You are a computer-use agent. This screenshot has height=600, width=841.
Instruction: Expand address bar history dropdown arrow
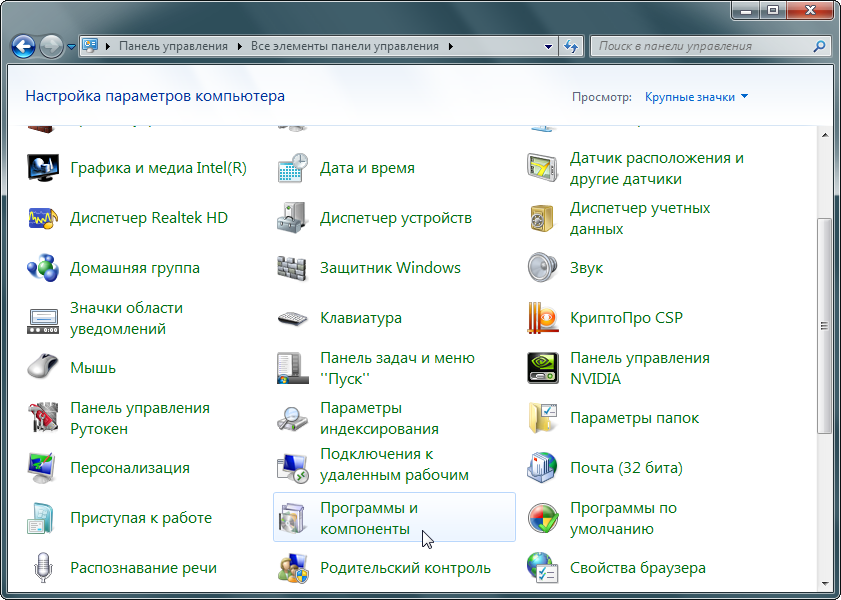point(548,47)
